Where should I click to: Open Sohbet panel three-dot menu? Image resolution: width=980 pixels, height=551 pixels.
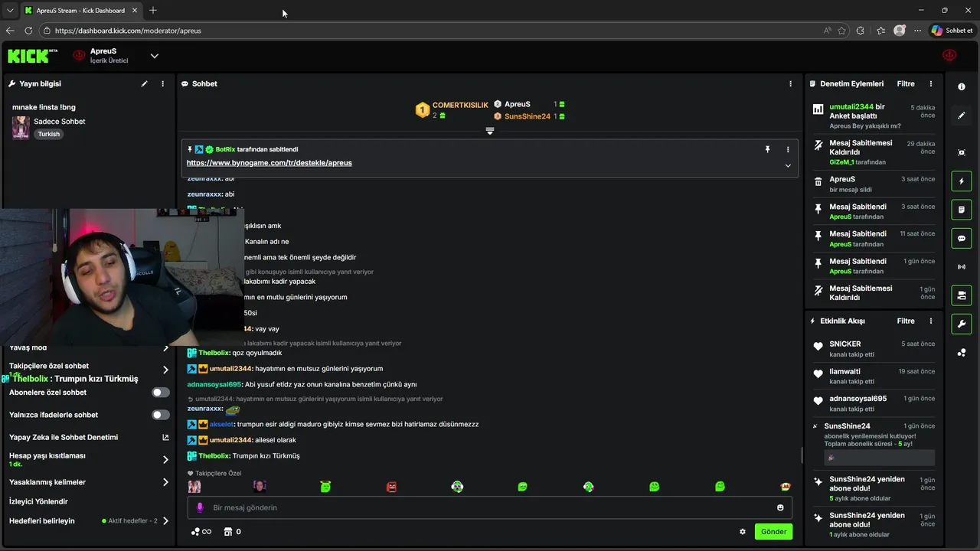(x=790, y=83)
